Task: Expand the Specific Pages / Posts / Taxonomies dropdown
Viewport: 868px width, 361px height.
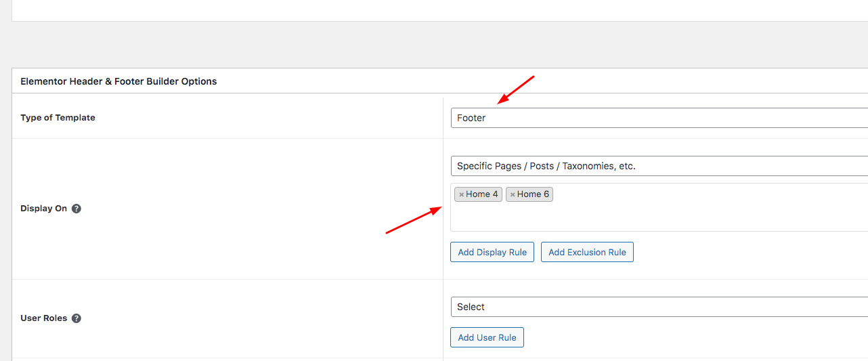Action: point(659,166)
